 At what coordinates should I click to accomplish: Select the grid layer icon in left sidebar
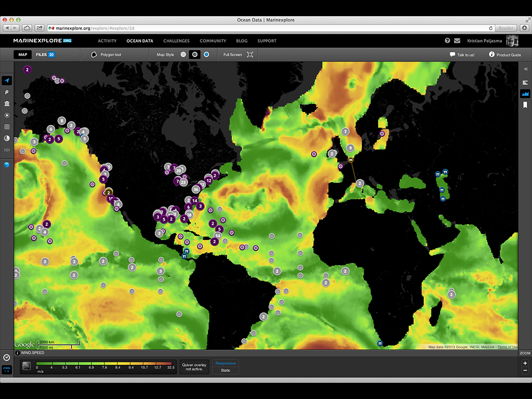coord(7,127)
